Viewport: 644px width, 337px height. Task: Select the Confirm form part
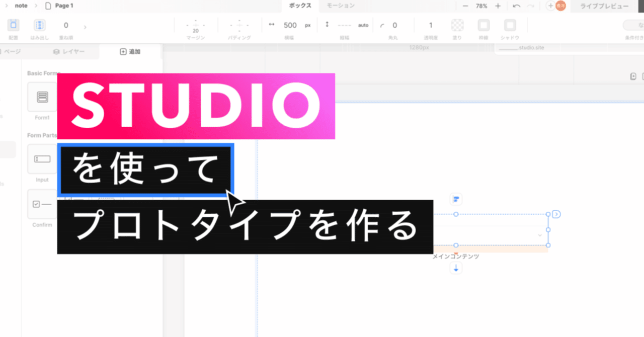tap(42, 204)
